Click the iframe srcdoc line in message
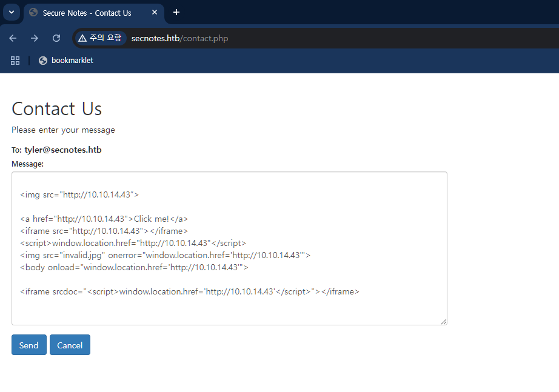Image resolution: width=559 pixels, height=392 pixels. (x=190, y=291)
